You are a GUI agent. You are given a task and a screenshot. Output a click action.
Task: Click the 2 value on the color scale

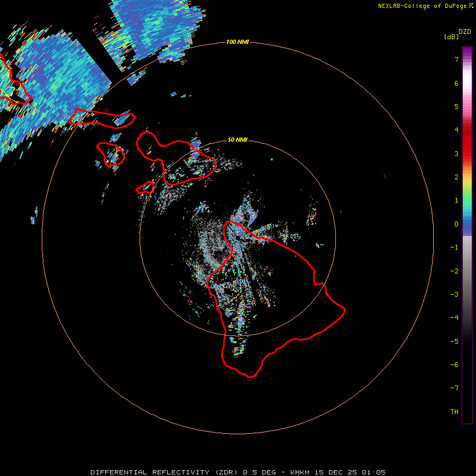(456, 177)
